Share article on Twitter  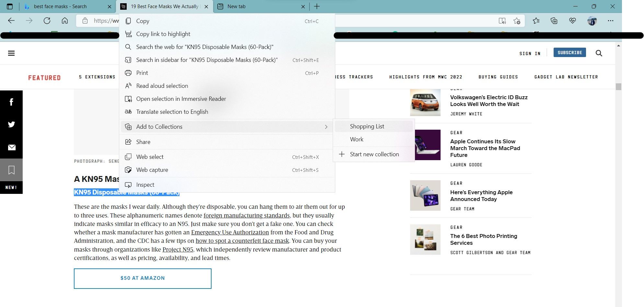pyautogui.click(x=11, y=124)
